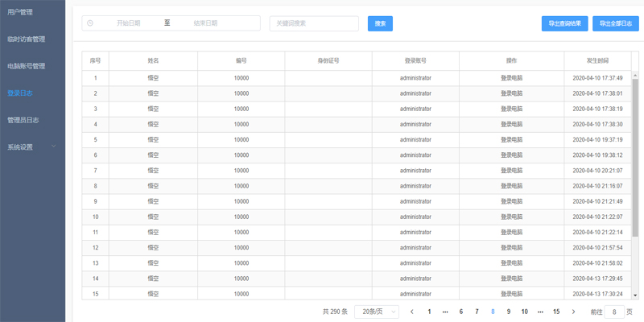Screen dimensions: 644x322
Task: Open the 开始日期 start date picker
Action: [x=128, y=23]
